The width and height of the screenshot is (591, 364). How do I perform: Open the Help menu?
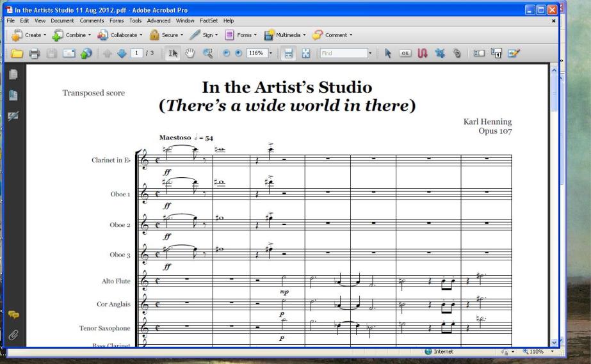(229, 20)
